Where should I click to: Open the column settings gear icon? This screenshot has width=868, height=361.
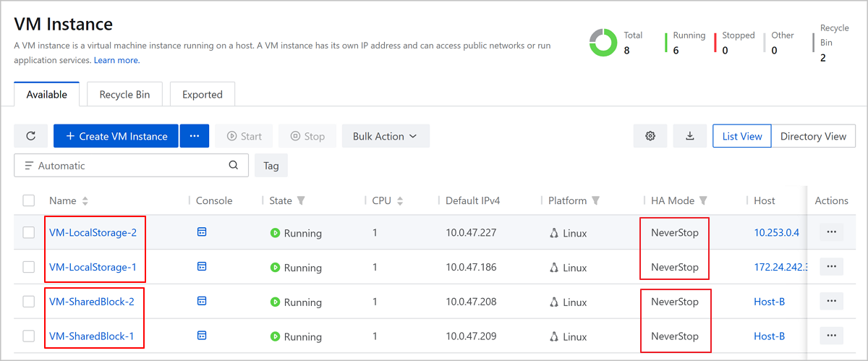(x=650, y=136)
